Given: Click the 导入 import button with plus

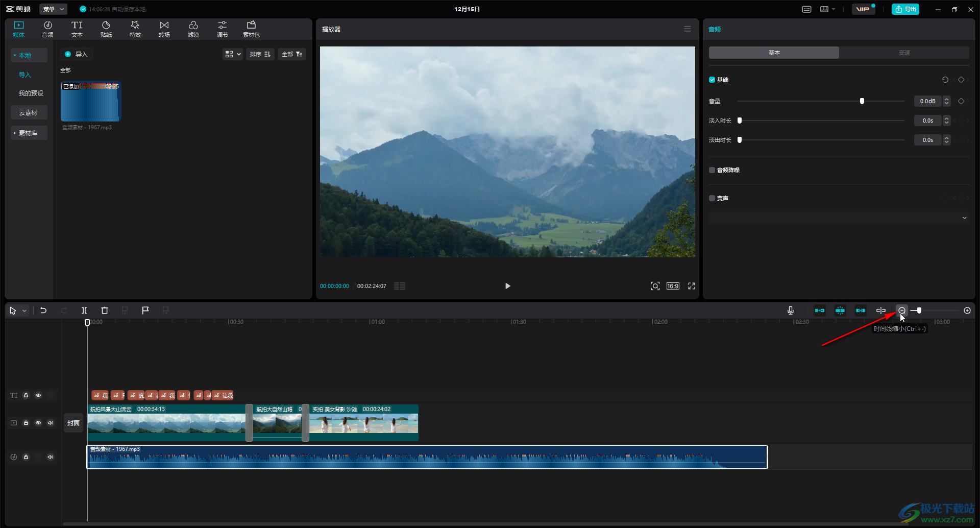Looking at the screenshot, I should pos(77,54).
